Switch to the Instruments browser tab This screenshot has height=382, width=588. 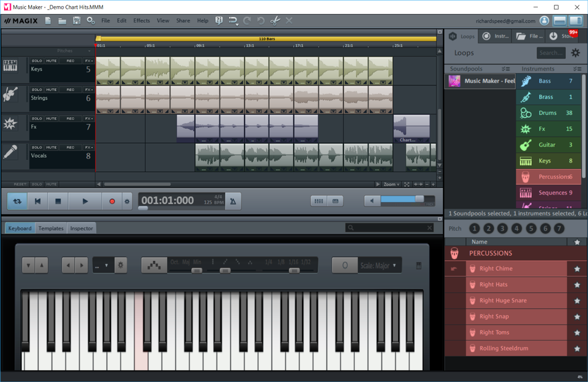point(496,36)
